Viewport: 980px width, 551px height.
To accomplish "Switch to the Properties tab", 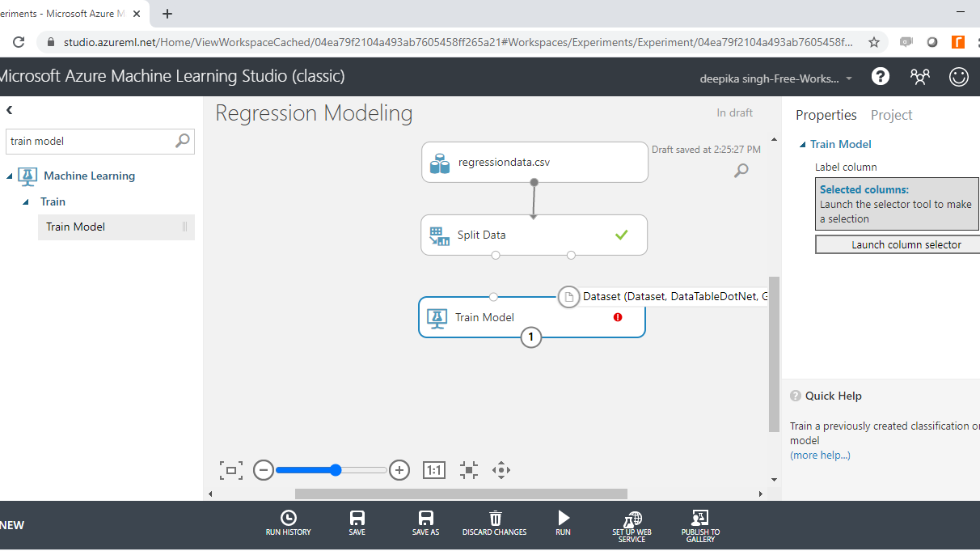I will click(826, 115).
